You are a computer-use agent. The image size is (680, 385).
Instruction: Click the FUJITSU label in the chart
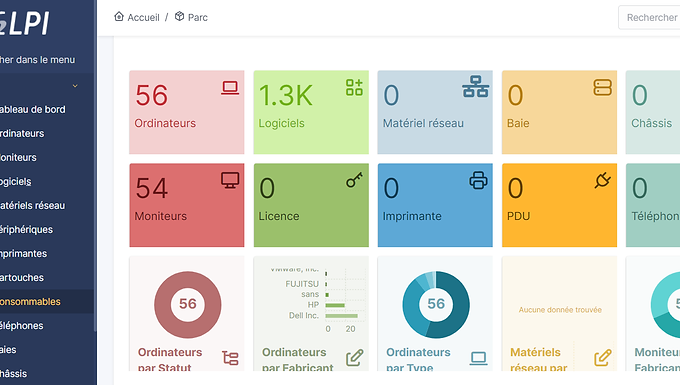[302, 284]
